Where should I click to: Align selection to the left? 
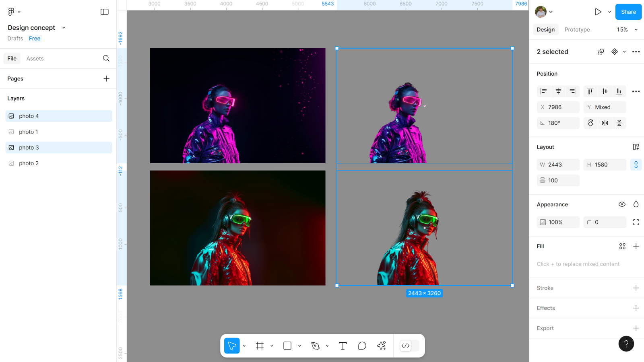point(543,91)
